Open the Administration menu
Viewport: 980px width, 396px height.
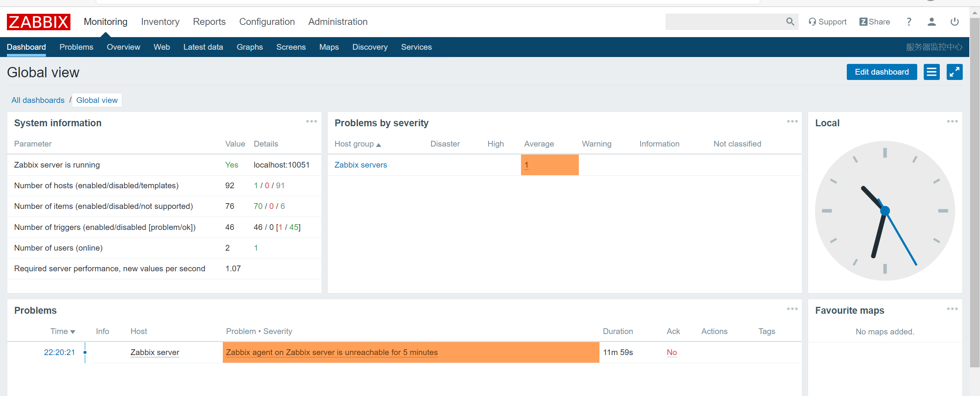point(338,22)
